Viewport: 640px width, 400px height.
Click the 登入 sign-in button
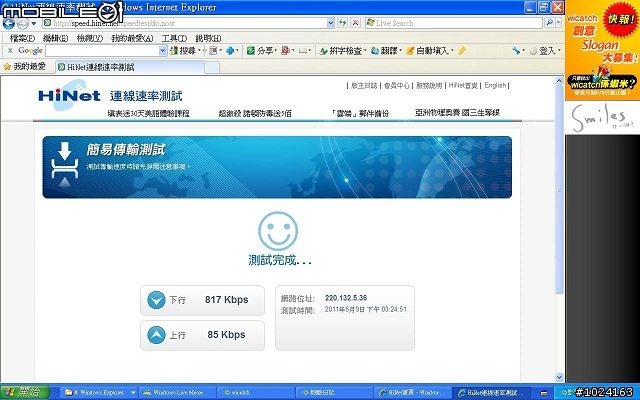[544, 51]
